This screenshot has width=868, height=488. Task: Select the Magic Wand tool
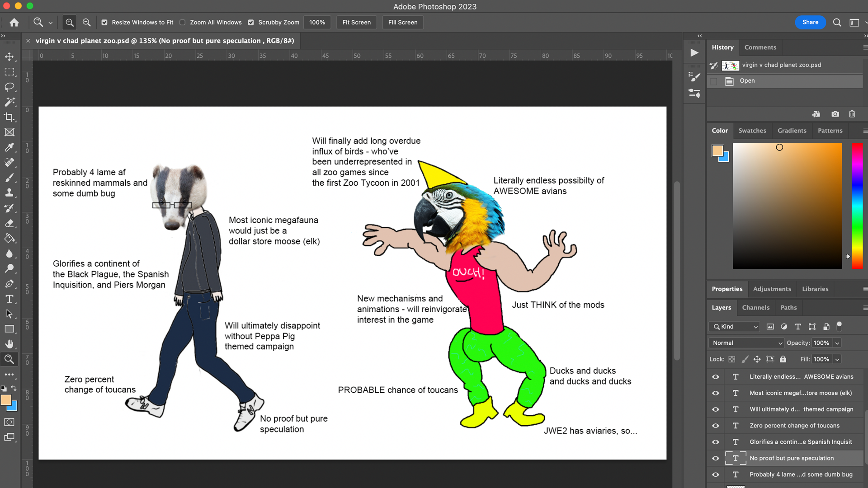tap(9, 102)
